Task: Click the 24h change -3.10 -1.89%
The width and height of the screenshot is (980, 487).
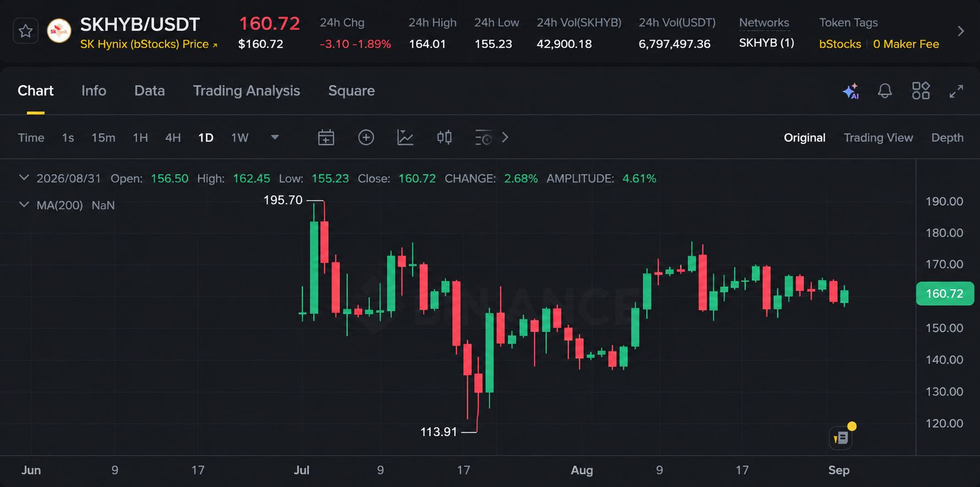Action: tap(355, 44)
